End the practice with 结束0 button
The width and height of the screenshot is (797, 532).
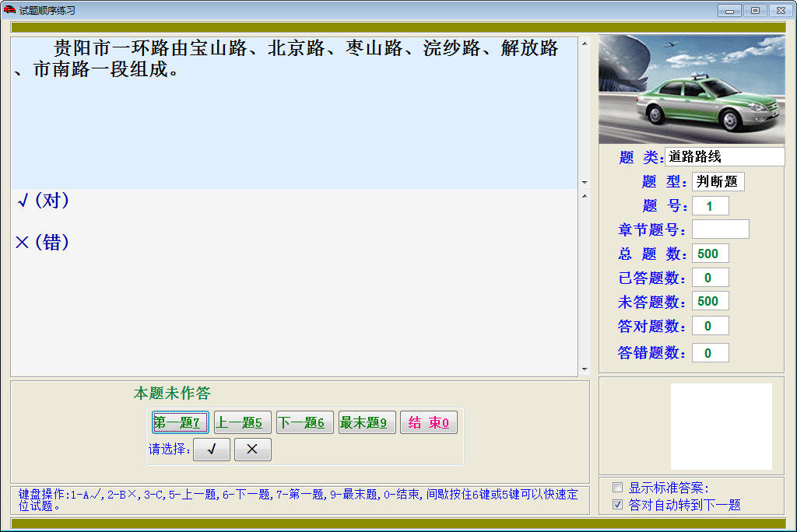[x=429, y=422]
